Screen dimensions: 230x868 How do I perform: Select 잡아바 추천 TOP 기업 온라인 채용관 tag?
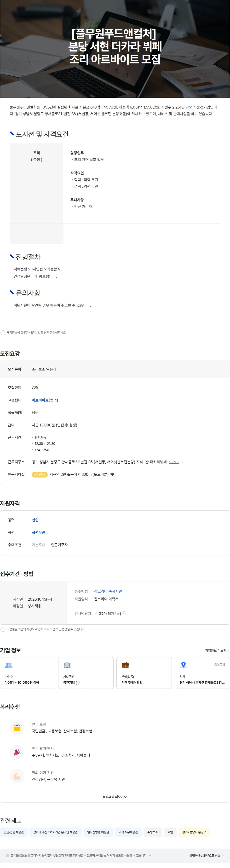pyautogui.click(x=56, y=832)
